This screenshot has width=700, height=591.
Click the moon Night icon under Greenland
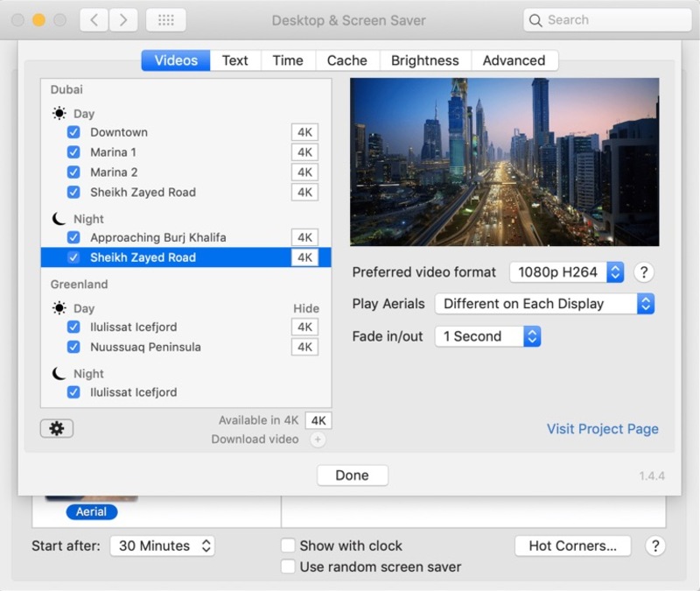[x=59, y=374]
